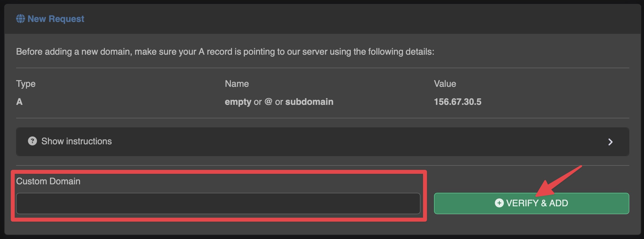
Task: Click the circled question mark on instructions bar
Action: 32,141
